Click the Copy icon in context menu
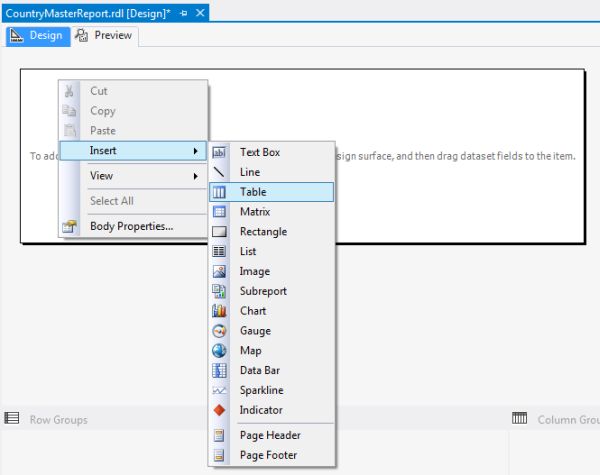 point(69,111)
